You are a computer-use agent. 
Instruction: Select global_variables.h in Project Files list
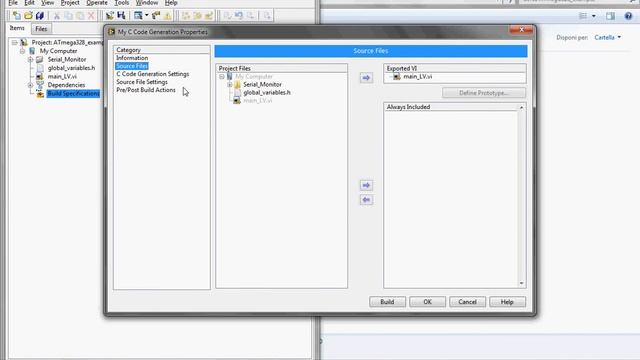[267, 93]
